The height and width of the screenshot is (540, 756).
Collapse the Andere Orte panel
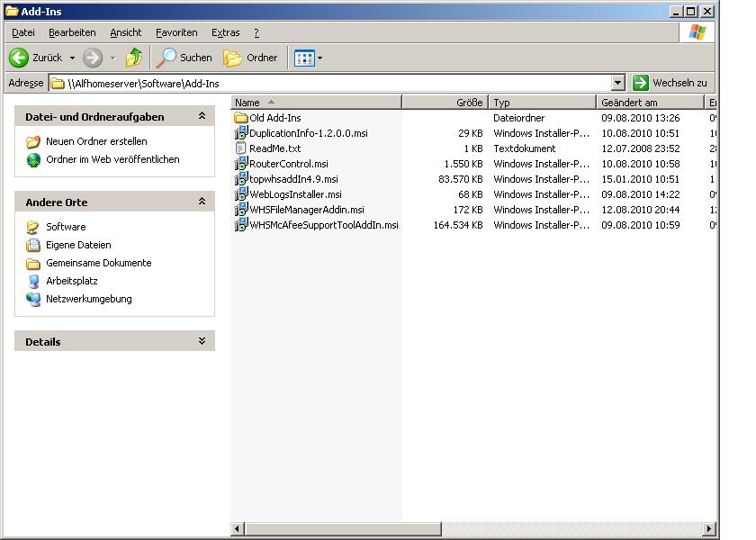(202, 202)
